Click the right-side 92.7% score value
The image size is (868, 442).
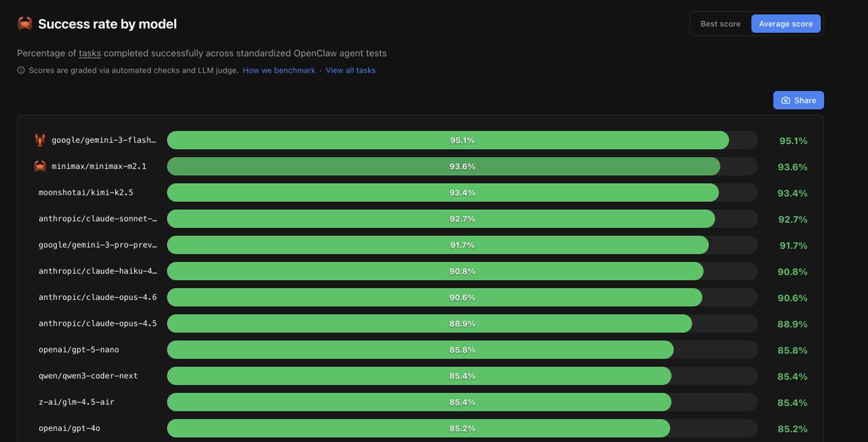pos(793,219)
